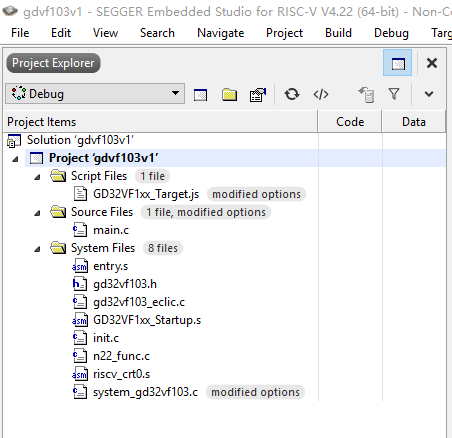Click '1 file, modified options' badge
This screenshot has width=452, height=438.
[206, 212]
